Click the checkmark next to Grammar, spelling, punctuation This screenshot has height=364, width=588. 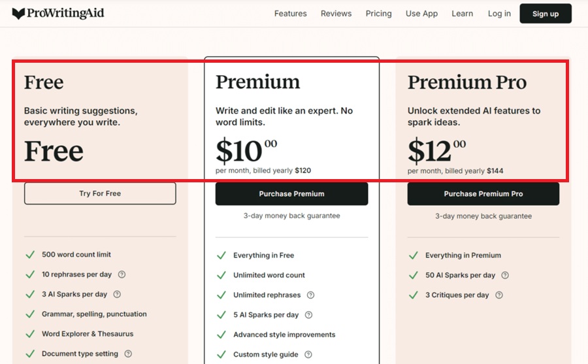(30, 314)
